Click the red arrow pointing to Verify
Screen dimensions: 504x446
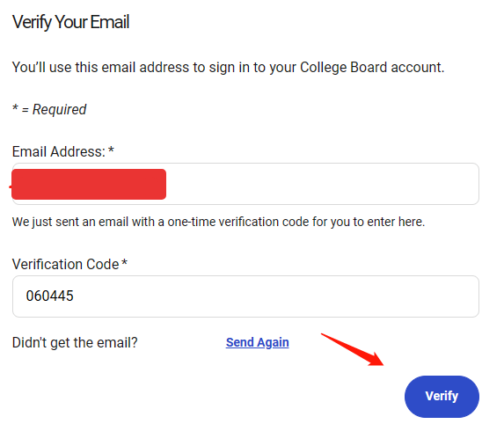click(353, 349)
